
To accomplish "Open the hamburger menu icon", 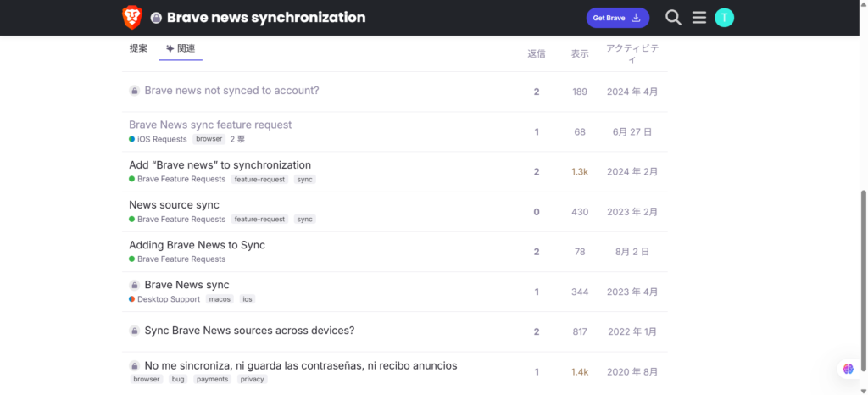I will 699,18.
